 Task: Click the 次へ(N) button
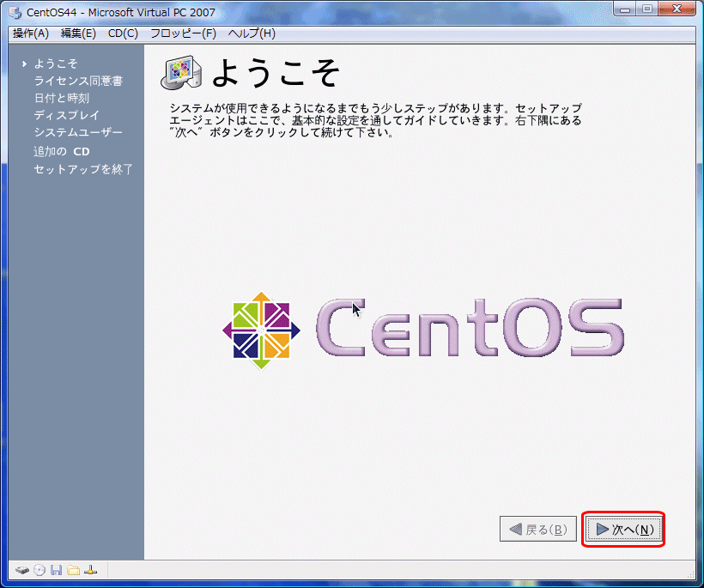[623, 530]
